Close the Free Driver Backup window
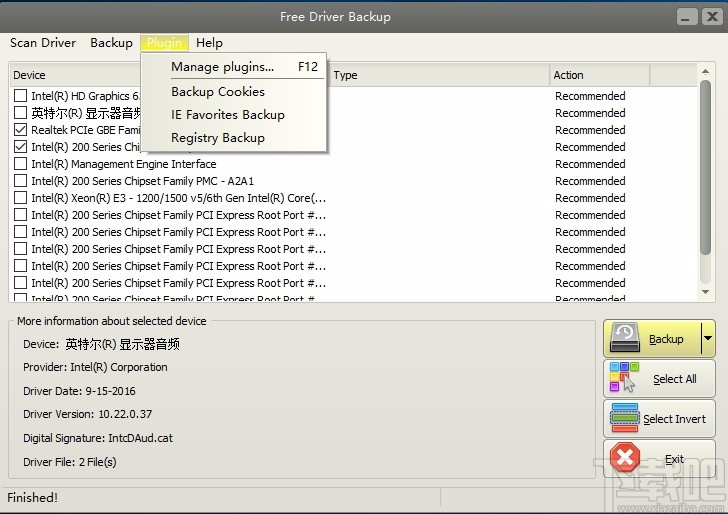728x514 pixels. (712, 17)
